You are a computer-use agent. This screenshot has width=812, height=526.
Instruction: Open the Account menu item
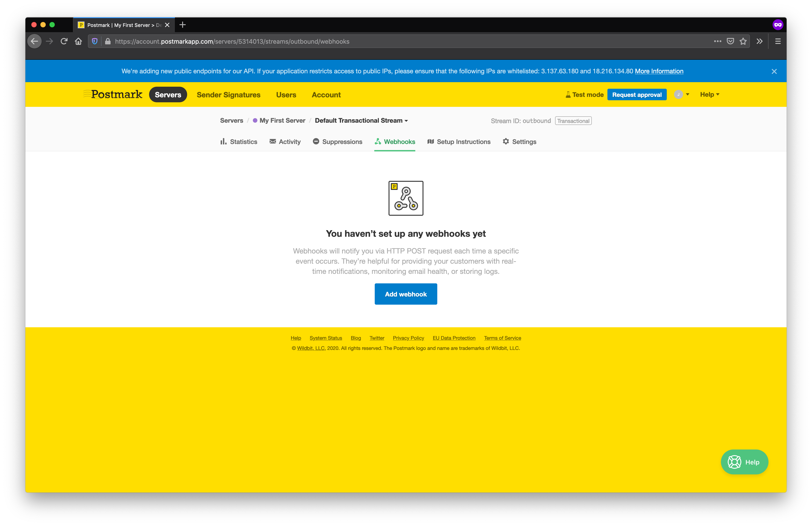click(x=326, y=95)
